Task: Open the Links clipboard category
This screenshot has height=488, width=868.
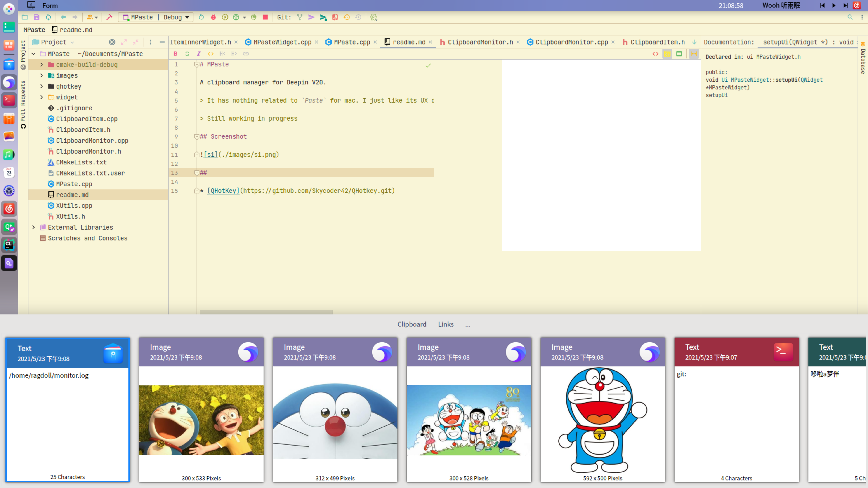Action: click(446, 324)
